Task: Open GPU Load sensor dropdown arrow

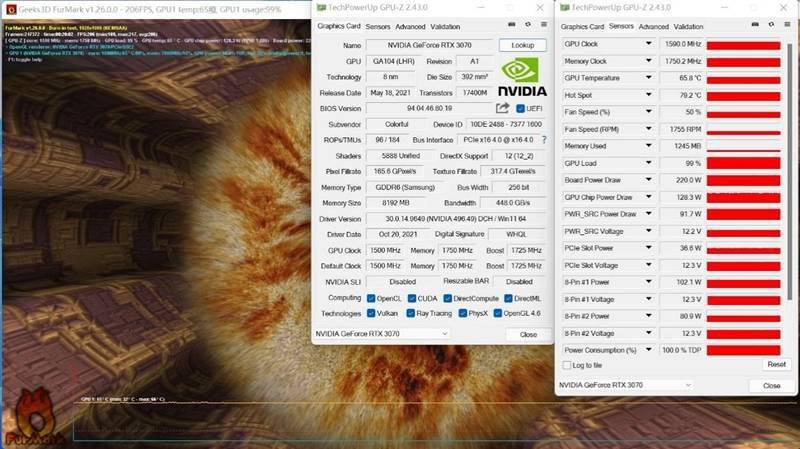Action: (x=648, y=163)
